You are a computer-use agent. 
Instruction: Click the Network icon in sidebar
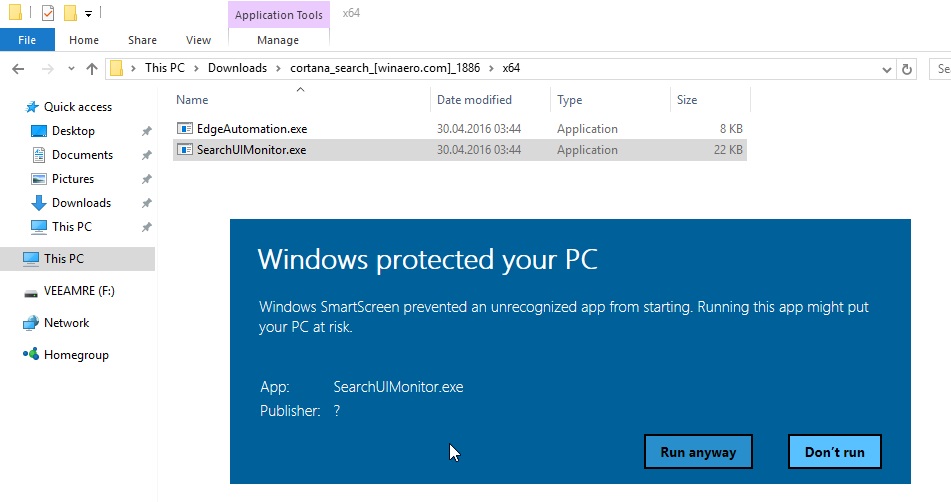tap(32, 323)
